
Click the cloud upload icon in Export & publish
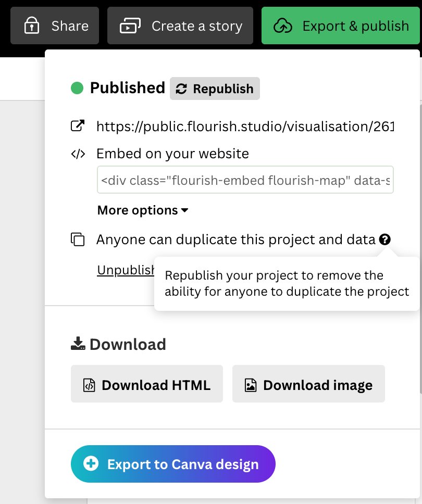click(283, 26)
